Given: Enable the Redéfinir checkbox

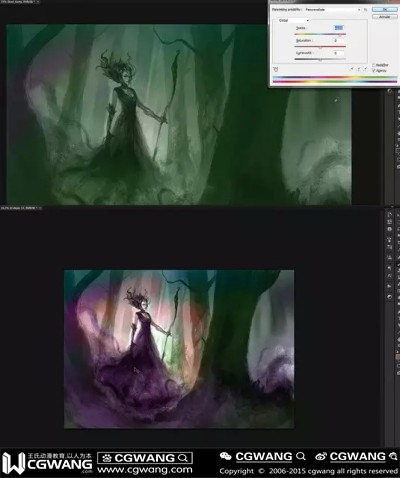Looking at the screenshot, I should click(374, 65).
